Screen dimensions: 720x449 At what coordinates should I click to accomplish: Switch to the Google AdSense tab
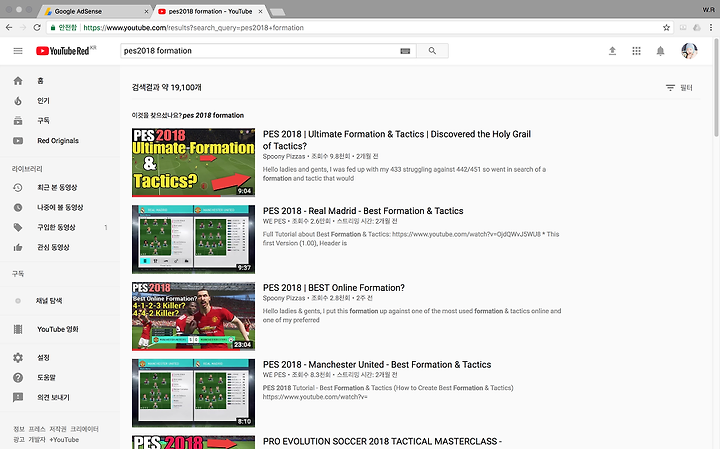tap(96, 11)
